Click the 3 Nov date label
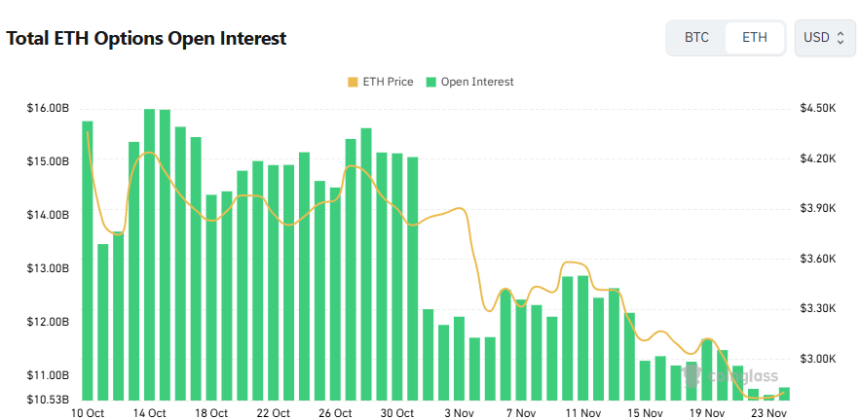Screen dimensions: 860x419 click(460, 412)
